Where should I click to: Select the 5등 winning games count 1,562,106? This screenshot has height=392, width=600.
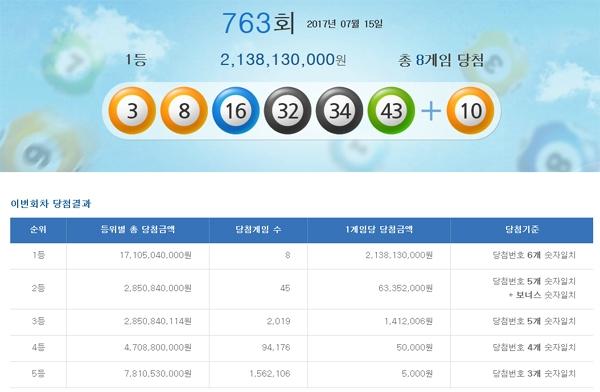click(x=270, y=374)
